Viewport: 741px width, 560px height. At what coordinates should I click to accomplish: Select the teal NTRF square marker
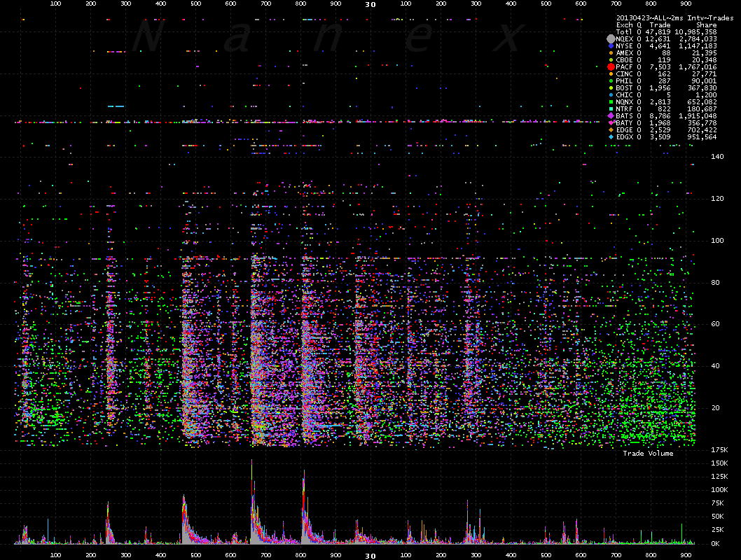pyautogui.click(x=611, y=108)
